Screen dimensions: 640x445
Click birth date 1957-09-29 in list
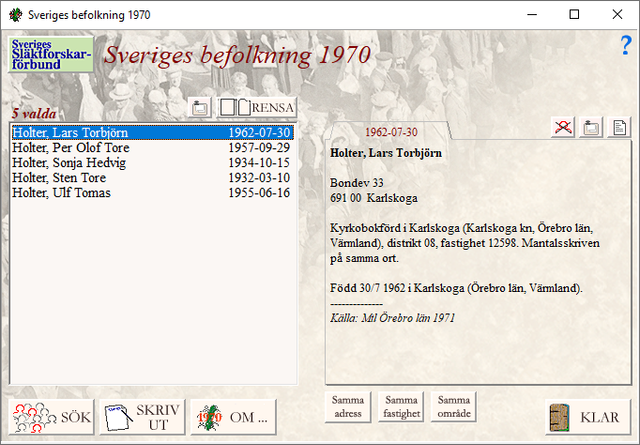coord(259,148)
